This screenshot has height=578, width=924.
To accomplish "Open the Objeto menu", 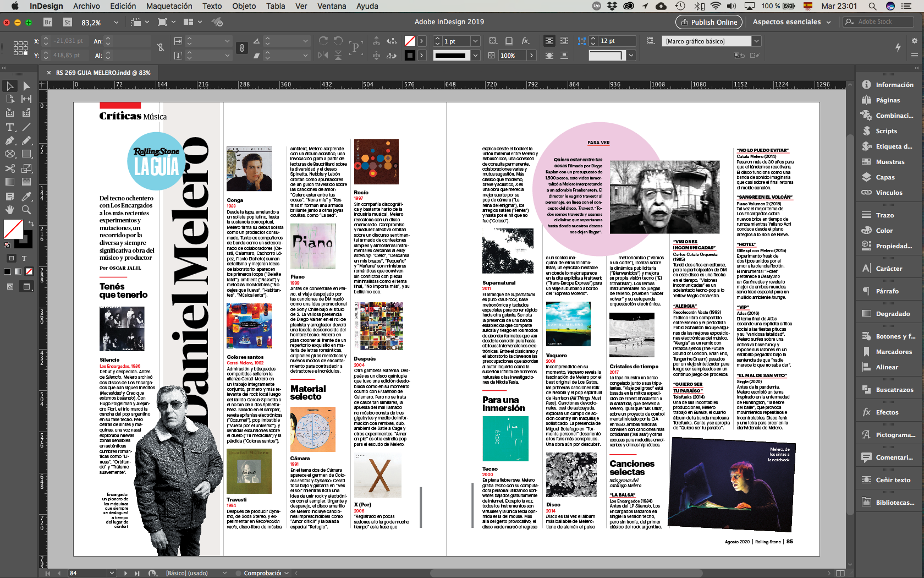I will (244, 6).
